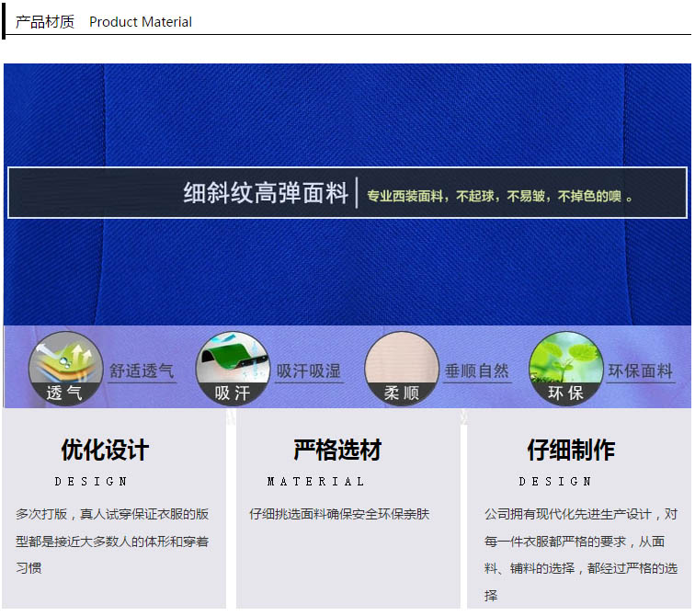Click the paragraph starting with 公司拥有现代化

(581, 554)
